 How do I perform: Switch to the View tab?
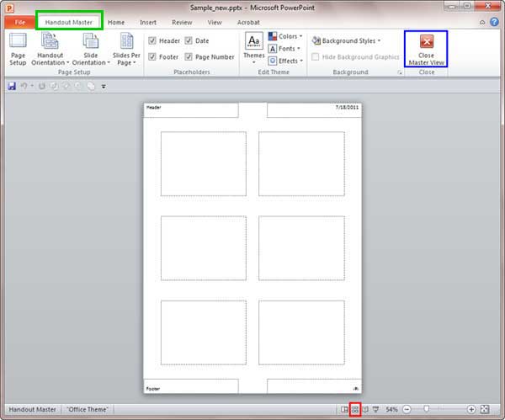pos(215,22)
